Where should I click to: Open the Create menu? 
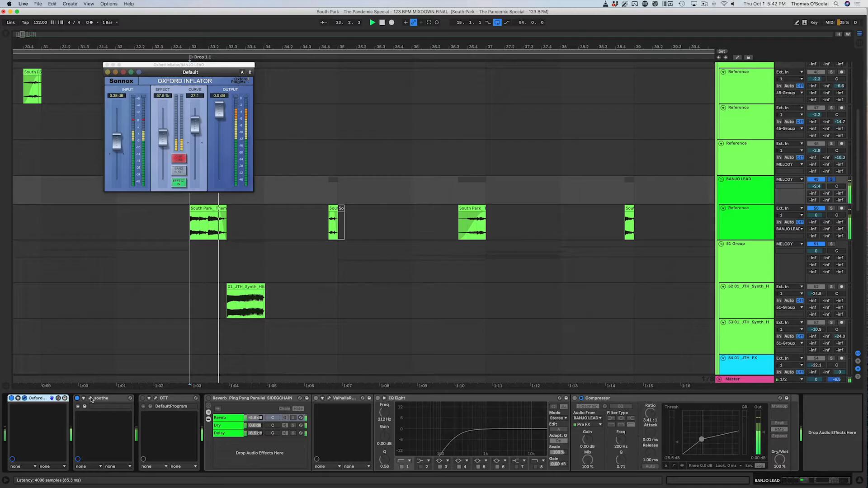coord(70,4)
